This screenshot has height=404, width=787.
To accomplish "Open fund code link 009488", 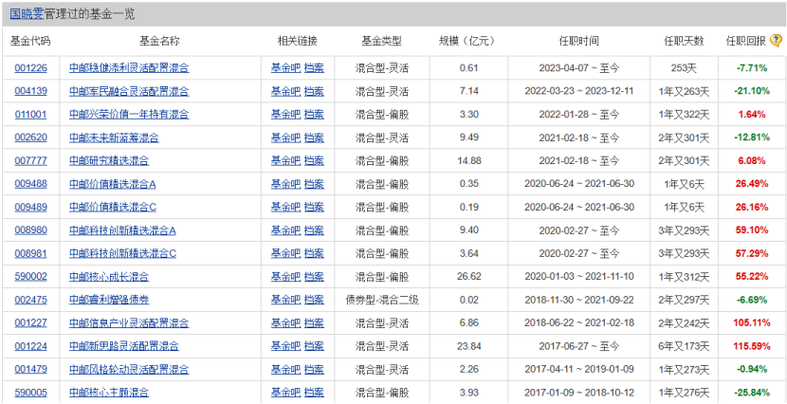I will [x=31, y=184].
